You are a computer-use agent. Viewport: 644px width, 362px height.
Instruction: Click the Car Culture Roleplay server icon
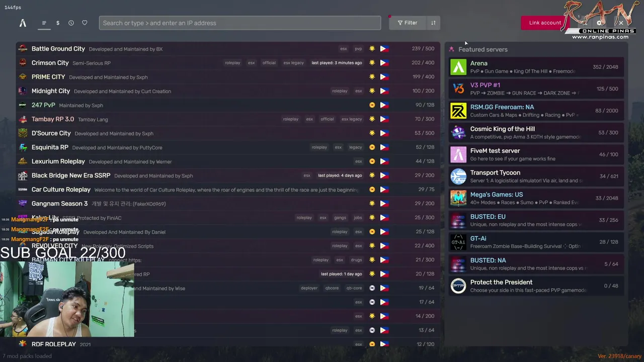tap(23, 190)
